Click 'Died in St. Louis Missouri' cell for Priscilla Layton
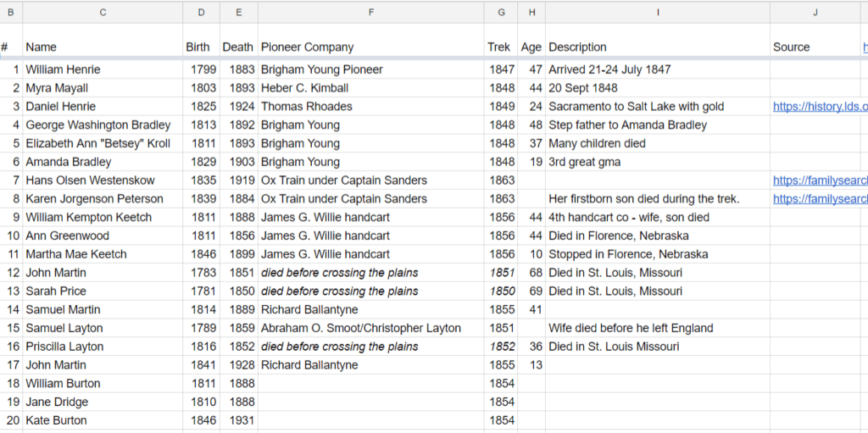 coord(658,346)
